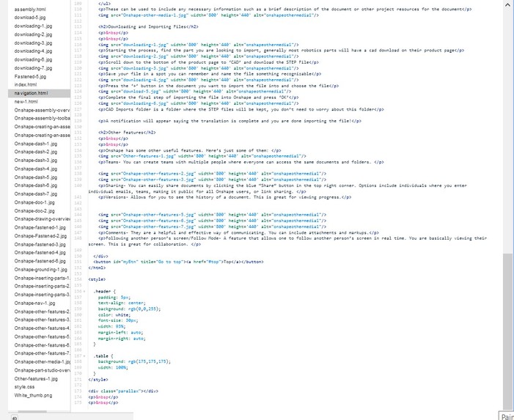The height and width of the screenshot is (420, 514).
Task: Select downloading-2.jpg file
Action: pos(33,34)
